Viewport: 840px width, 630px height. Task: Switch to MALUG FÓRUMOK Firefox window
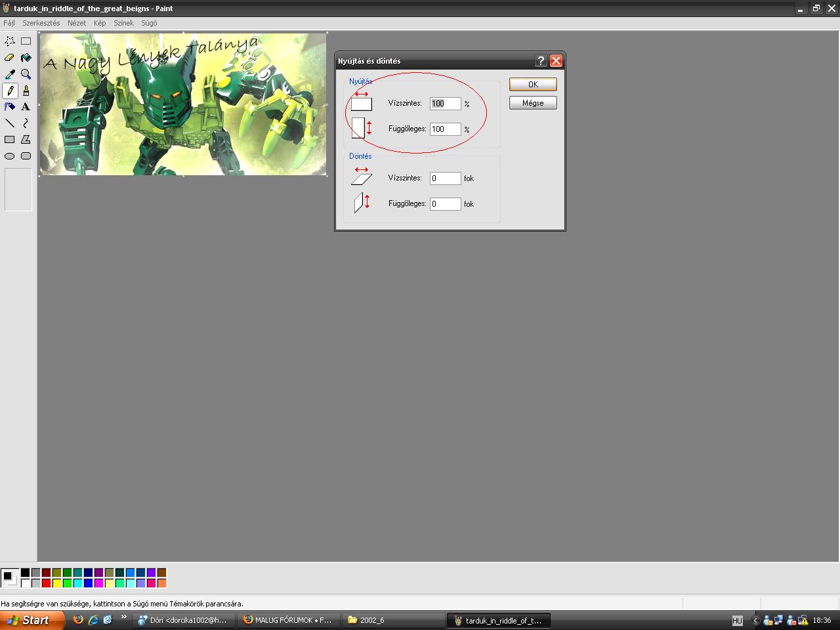[x=288, y=620]
